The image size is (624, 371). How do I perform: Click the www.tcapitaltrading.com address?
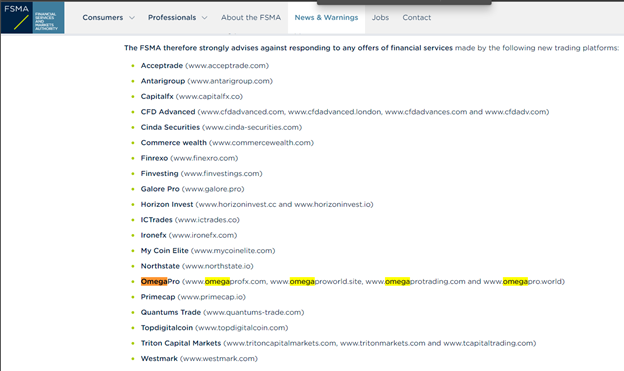pos(488,343)
